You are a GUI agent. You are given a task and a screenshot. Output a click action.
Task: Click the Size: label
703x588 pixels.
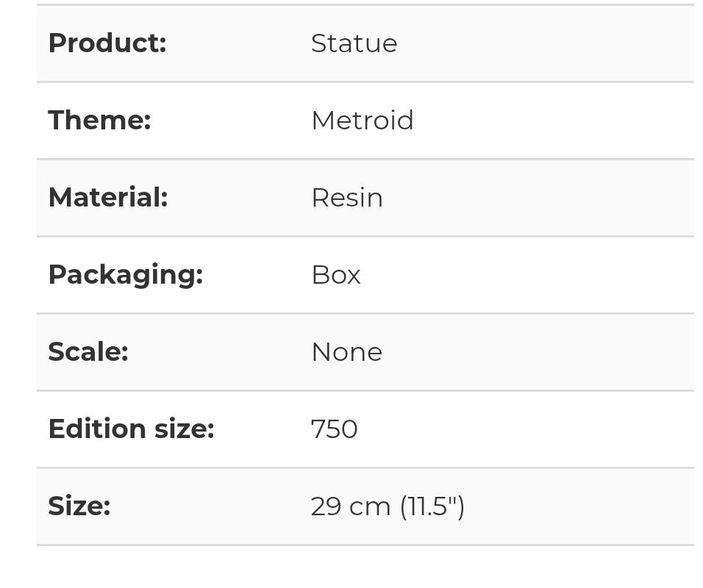pyautogui.click(x=79, y=506)
